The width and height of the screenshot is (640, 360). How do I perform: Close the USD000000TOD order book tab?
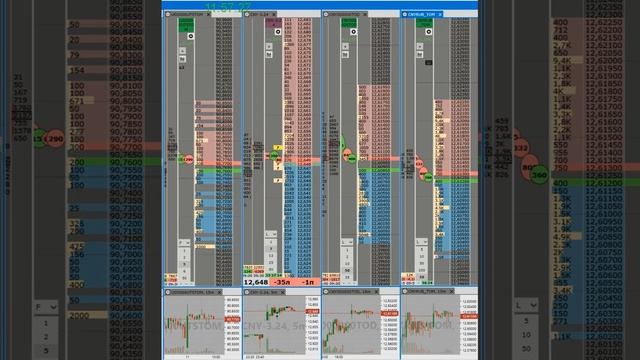click(365, 14)
